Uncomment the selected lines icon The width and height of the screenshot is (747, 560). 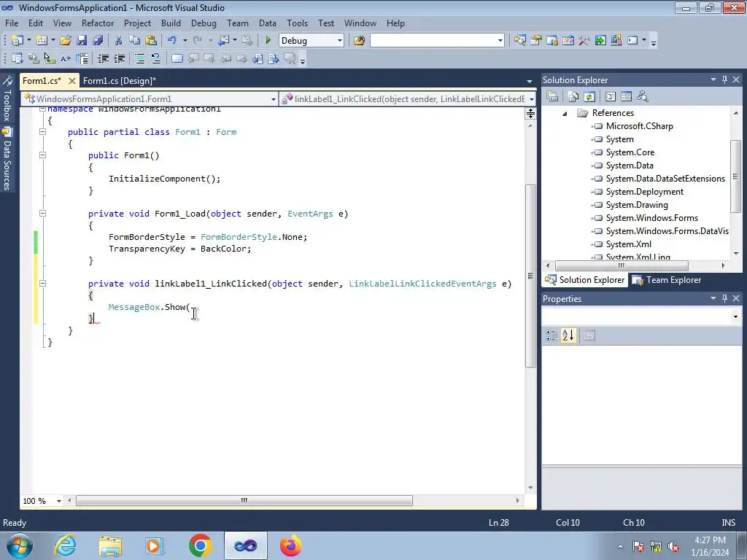pyautogui.click(x=156, y=58)
